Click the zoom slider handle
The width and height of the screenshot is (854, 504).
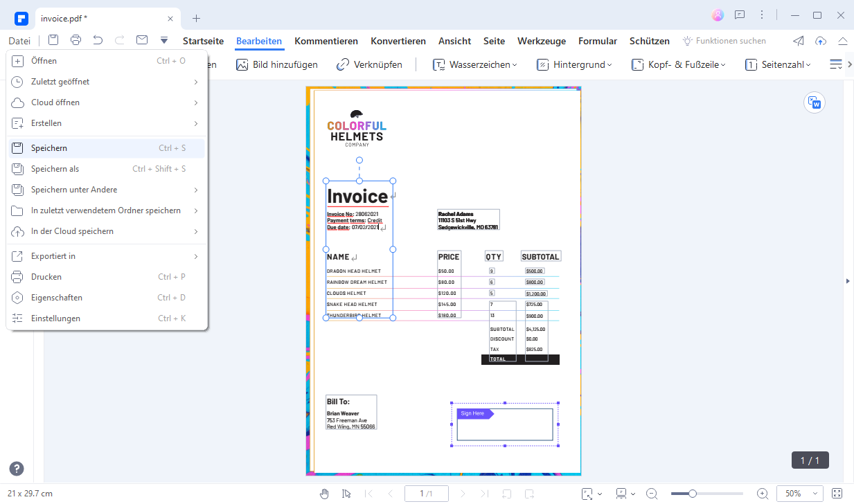pyautogui.click(x=692, y=494)
